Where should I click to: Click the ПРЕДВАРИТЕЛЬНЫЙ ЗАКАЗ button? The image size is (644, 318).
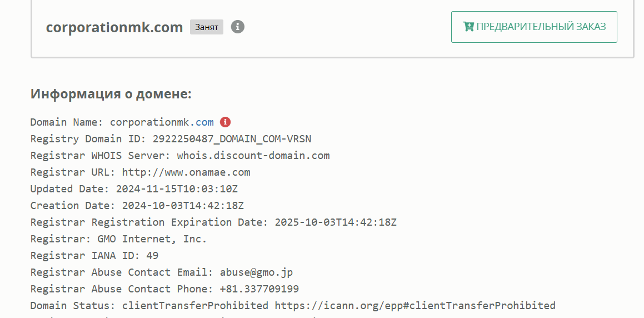[x=534, y=27]
